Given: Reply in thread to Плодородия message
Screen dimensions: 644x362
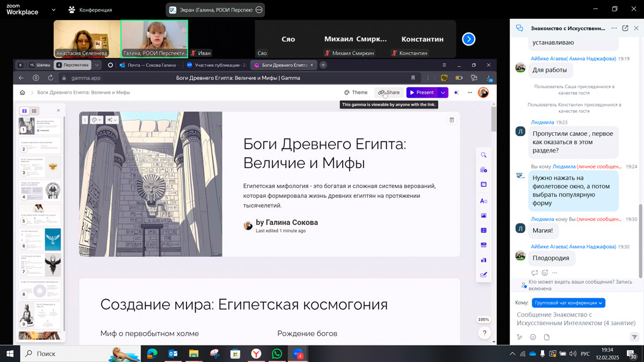Looking at the screenshot, I should click(534, 273).
